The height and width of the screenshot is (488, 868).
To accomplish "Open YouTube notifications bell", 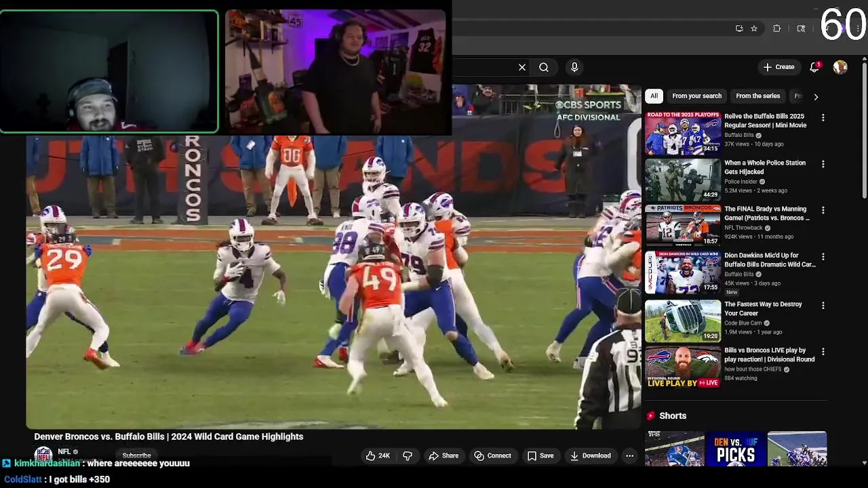I will [815, 67].
